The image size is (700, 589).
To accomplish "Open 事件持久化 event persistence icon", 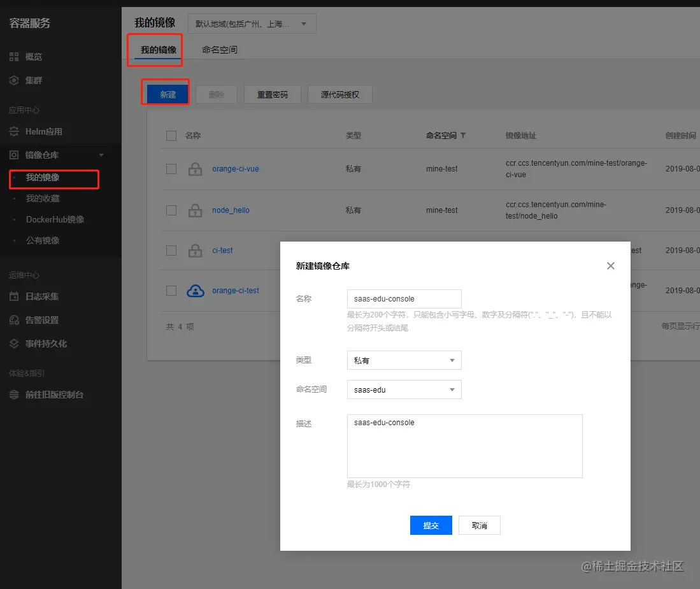I will coord(14,344).
